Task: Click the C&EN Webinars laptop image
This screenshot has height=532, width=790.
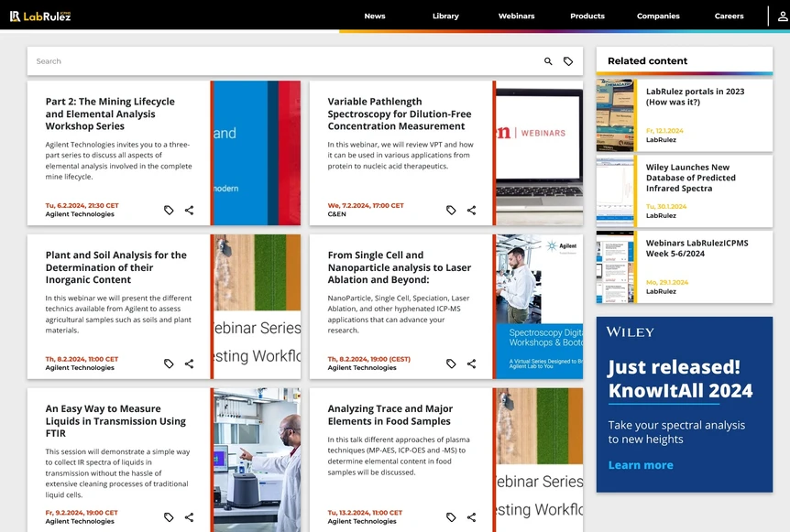Action: coord(538,153)
